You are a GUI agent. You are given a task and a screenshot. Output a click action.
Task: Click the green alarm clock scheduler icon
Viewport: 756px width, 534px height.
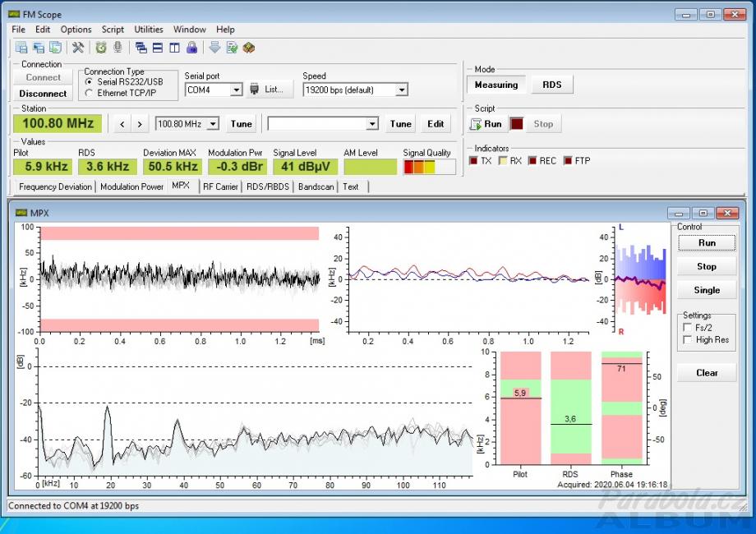click(x=101, y=48)
